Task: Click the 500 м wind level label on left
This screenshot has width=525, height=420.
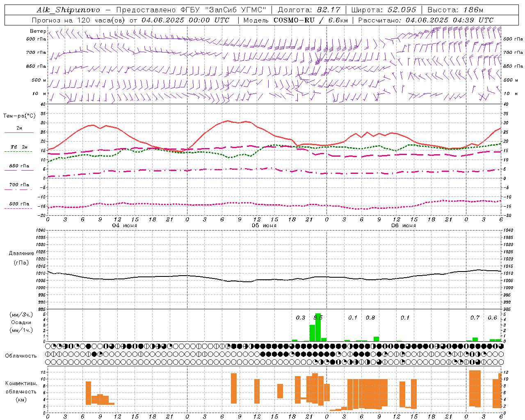Action: (39, 80)
